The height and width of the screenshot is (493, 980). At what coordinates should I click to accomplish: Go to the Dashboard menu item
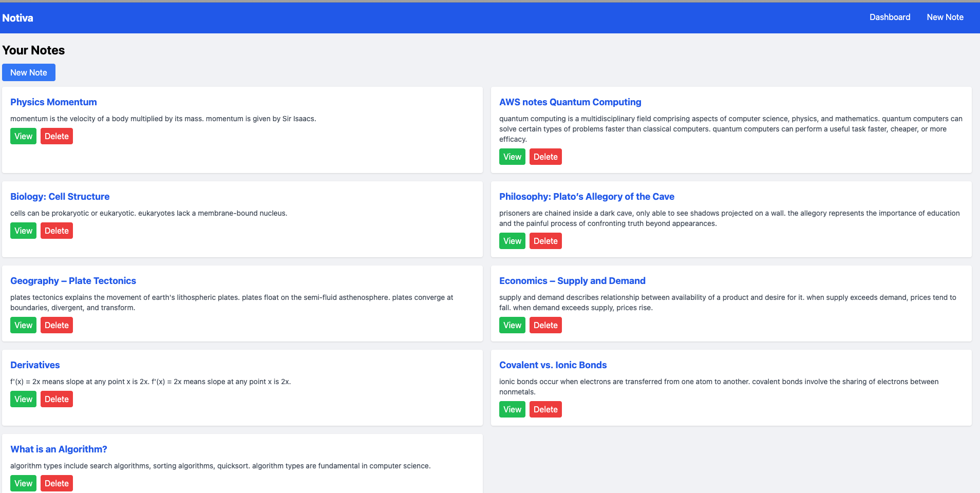click(x=890, y=17)
